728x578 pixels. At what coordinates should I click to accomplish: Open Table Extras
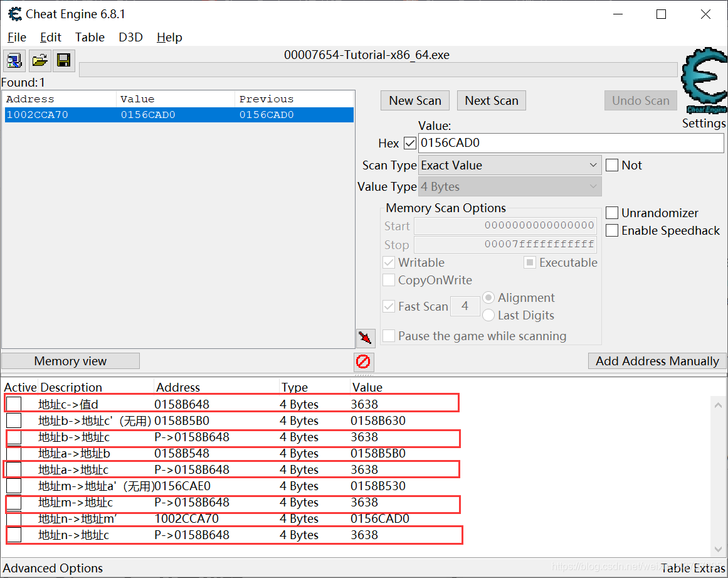(x=693, y=568)
